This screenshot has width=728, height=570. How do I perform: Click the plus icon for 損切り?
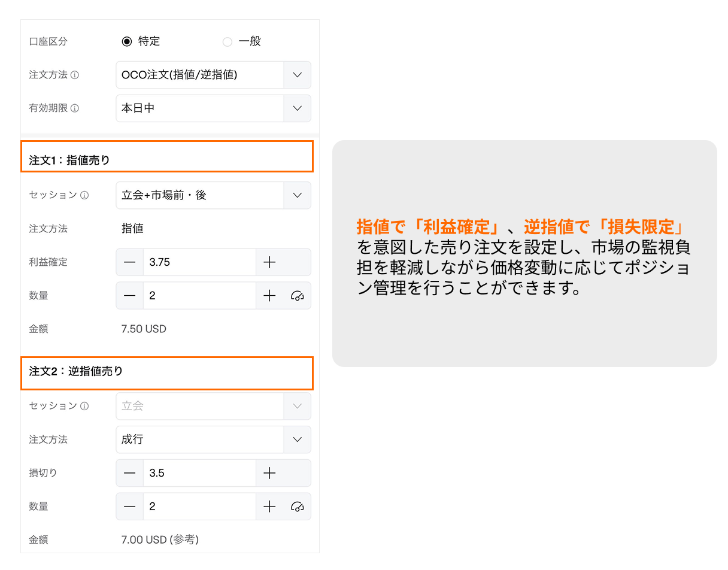click(x=269, y=473)
